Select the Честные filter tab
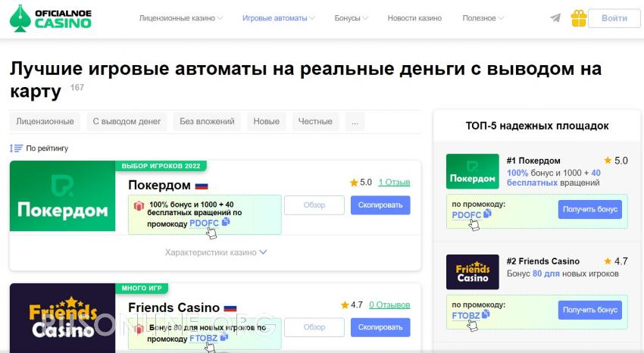The height and width of the screenshot is (353, 644). (x=315, y=121)
